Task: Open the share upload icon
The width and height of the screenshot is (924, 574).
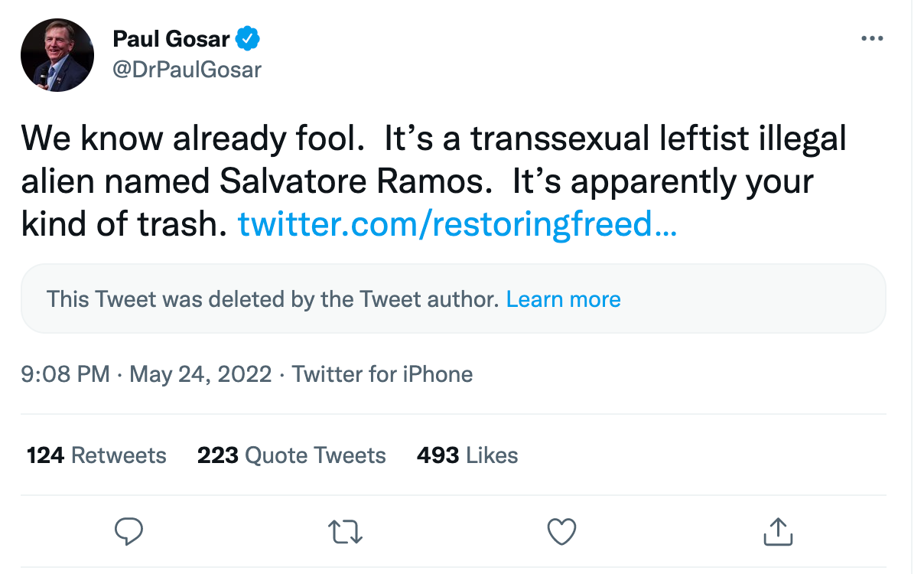Action: [x=778, y=531]
